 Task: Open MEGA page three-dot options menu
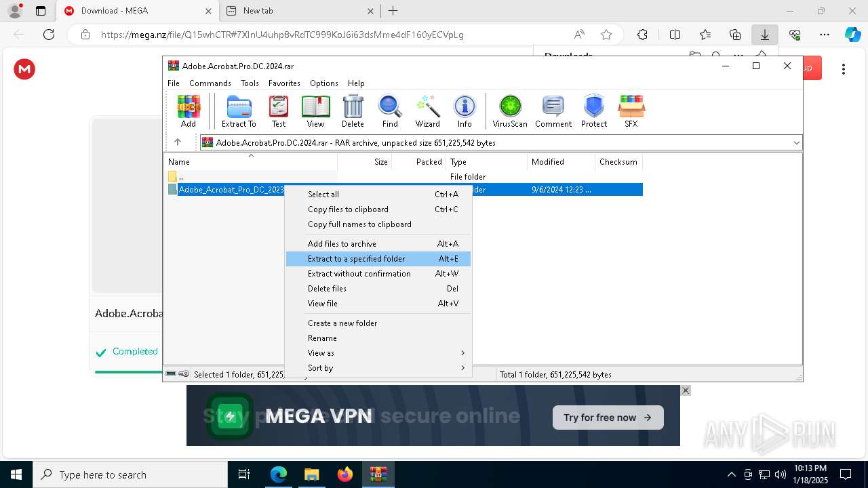coord(844,69)
